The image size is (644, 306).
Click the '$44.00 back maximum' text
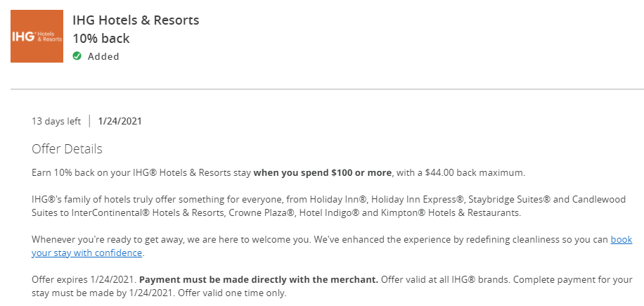[x=475, y=173]
